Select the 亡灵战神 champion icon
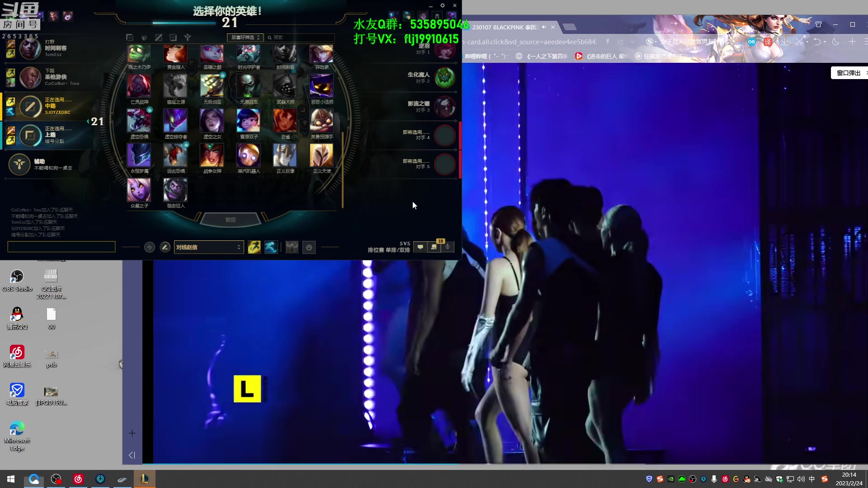Viewport: 868px width, 488px height. (x=139, y=86)
